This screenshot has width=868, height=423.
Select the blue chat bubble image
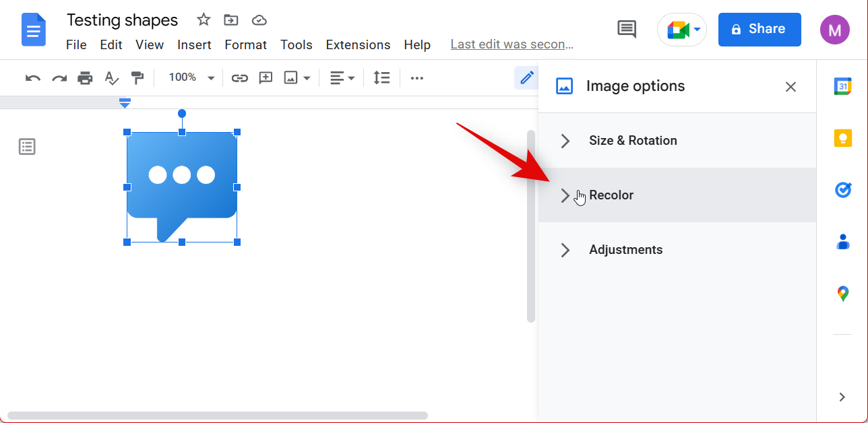point(182,187)
